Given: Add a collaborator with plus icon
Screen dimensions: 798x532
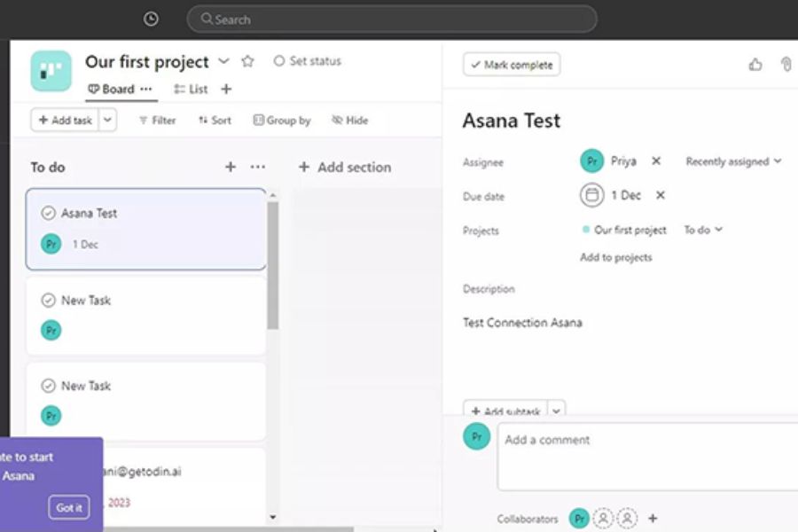Looking at the screenshot, I should [653, 519].
